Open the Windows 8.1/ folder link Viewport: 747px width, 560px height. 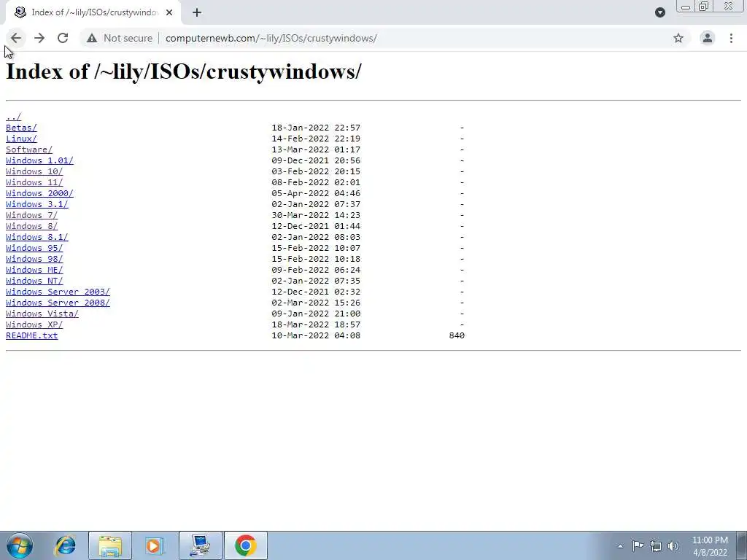coord(36,237)
